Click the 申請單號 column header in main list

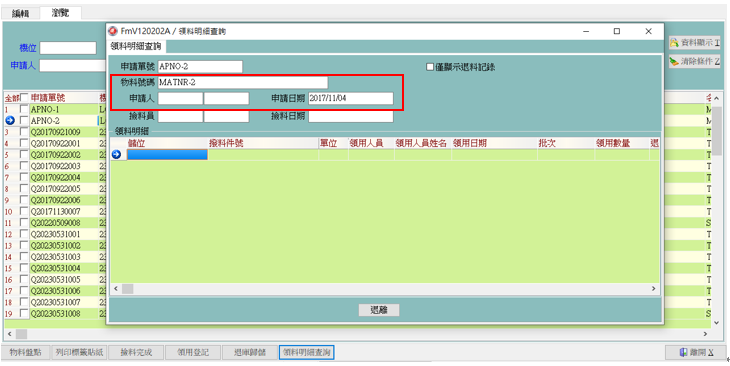pyautogui.click(x=63, y=98)
